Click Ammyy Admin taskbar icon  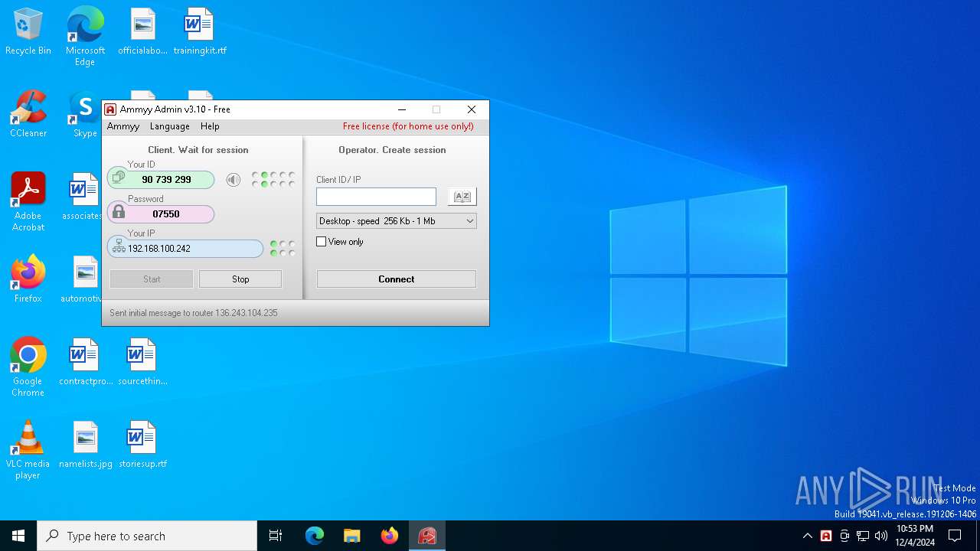tap(427, 536)
